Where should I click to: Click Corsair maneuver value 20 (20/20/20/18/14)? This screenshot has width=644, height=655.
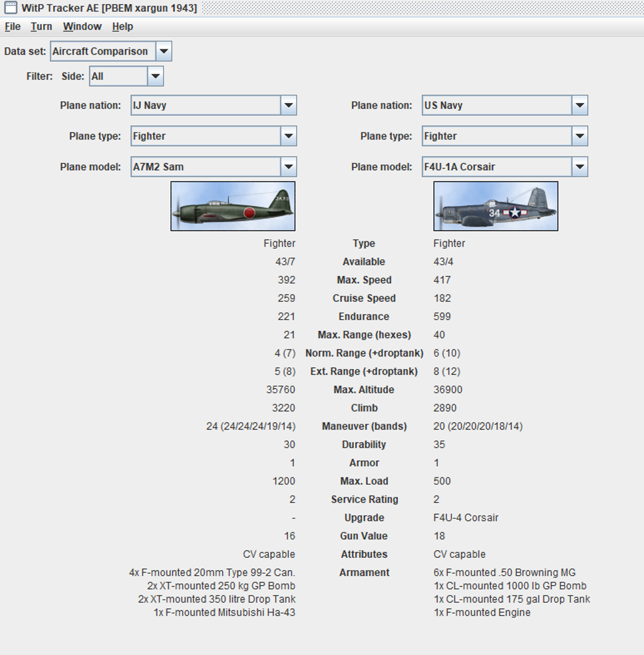[x=478, y=426]
